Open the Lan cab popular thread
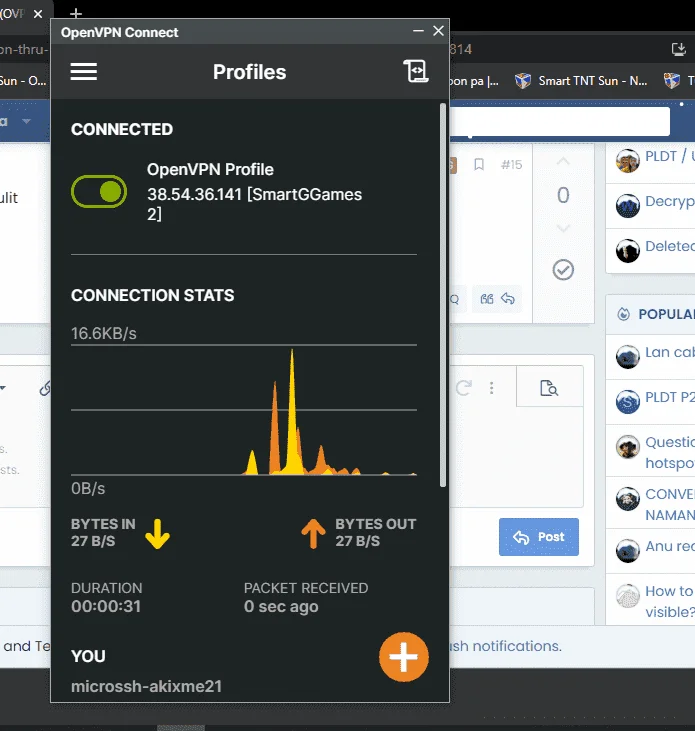This screenshot has height=731, width=695. (670, 352)
